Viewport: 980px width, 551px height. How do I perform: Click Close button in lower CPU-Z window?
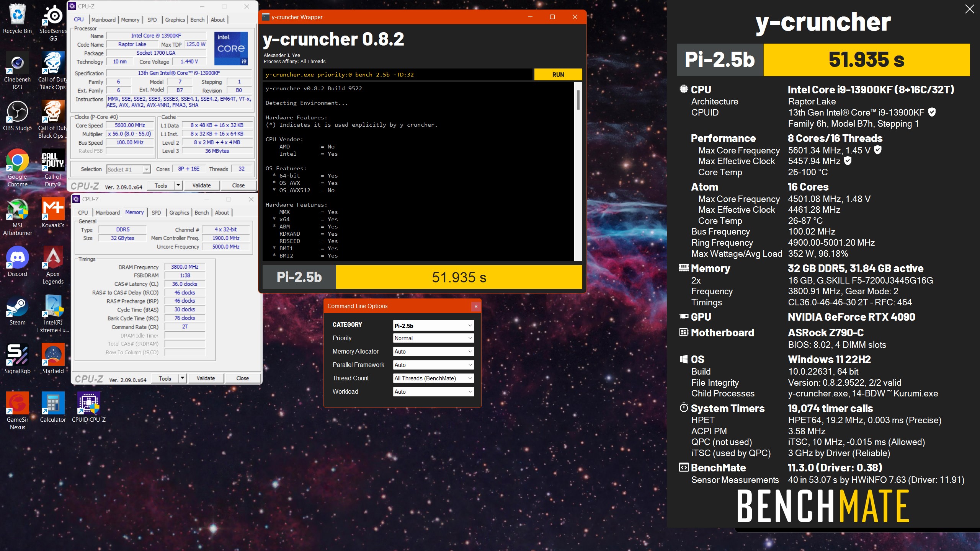coord(242,378)
